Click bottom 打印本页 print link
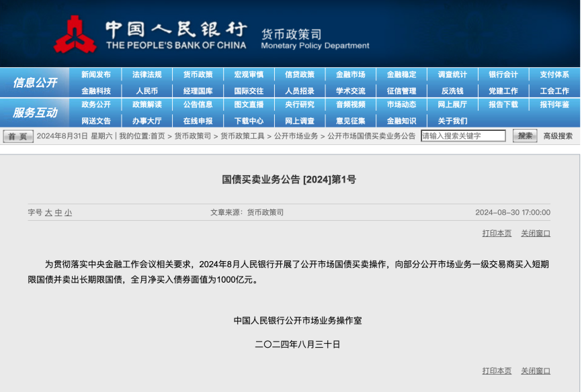 (497, 371)
